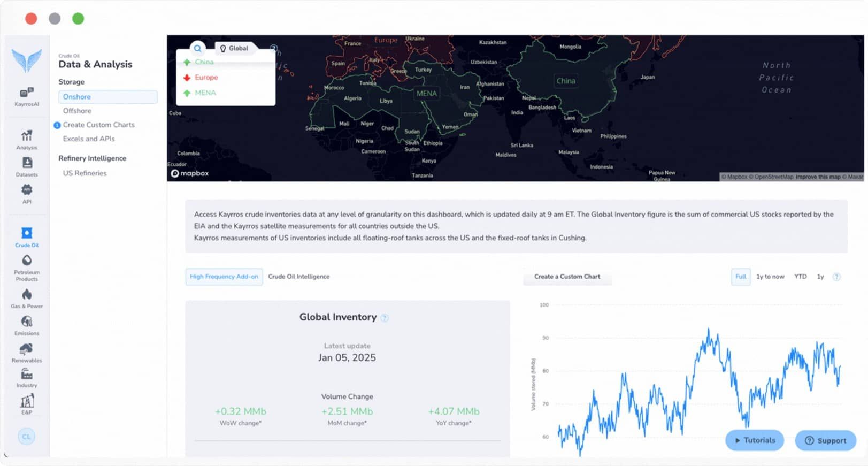868x466 pixels.
Task: Open Excels and APIs menu item
Action: pos(89,139)
